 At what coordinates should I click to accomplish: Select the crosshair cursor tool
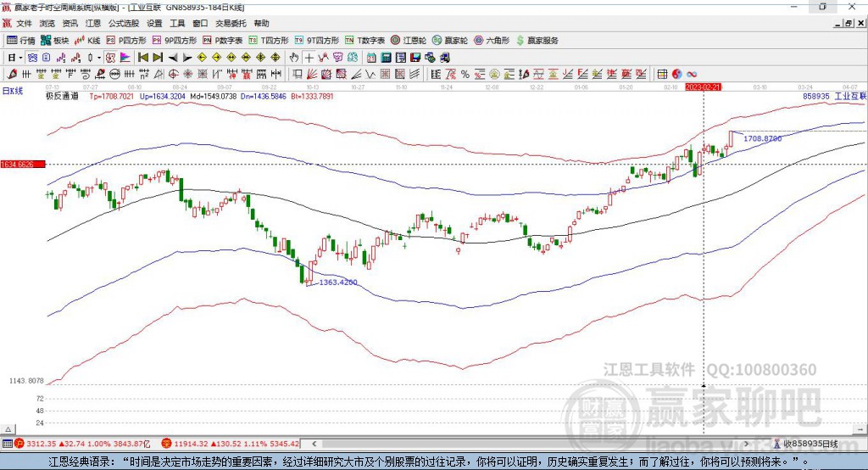point(309,58)
